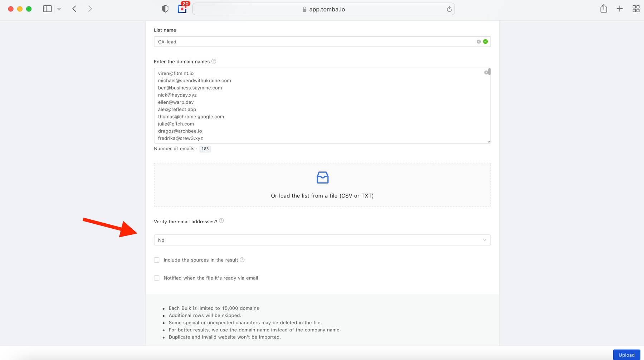Toggle the Safari sidebar button
The height and width of the screenshot is (360, 644).
(47, 9)
